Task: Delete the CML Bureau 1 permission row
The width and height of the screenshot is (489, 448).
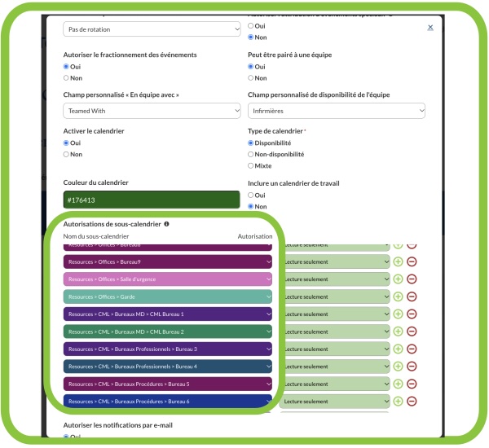Action: pyautogui.click(x=412, y=314)
